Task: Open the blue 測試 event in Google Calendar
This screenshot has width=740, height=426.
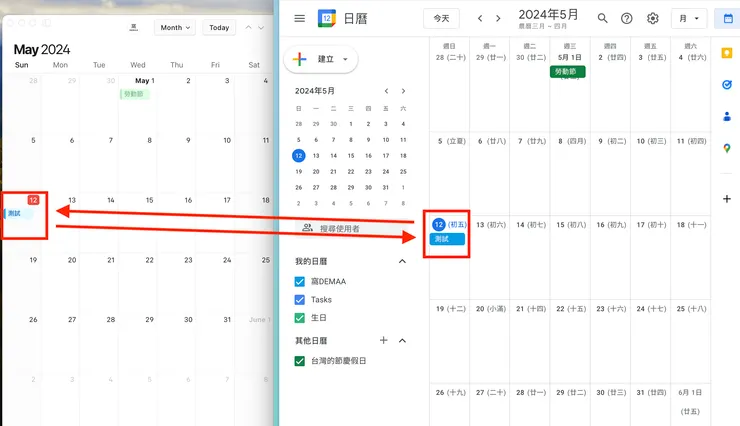Action: [x=447, y=239]
